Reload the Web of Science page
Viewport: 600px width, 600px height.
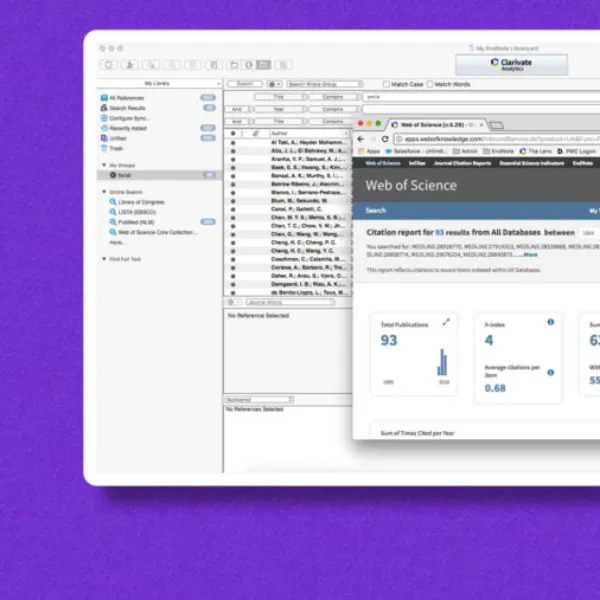385,139
